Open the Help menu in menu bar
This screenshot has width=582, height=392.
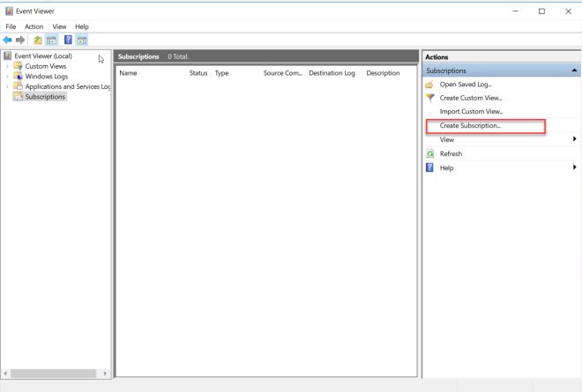point(82,26)
